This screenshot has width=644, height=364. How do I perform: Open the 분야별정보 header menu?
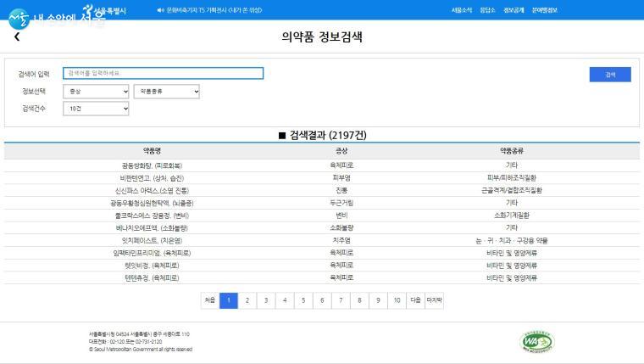pos(545,10)
